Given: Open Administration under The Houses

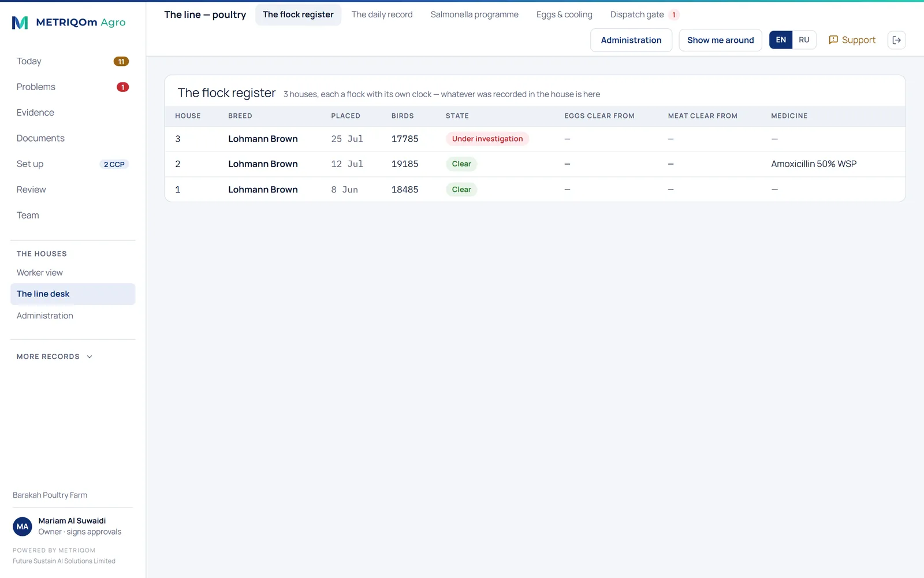Looking at the screenshot, I should click(x=73, y=316).
